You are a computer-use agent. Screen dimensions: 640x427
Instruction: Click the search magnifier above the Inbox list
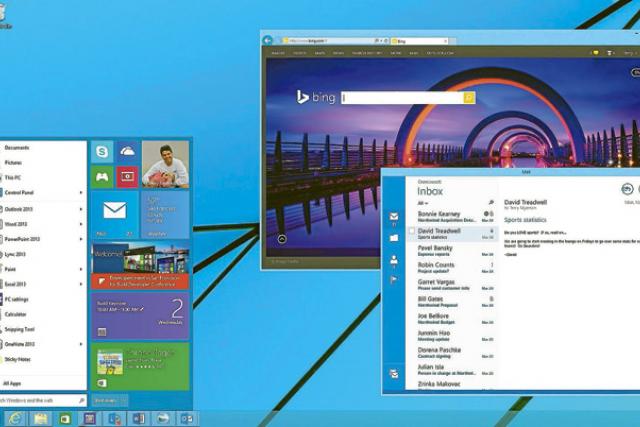point(491,202)
